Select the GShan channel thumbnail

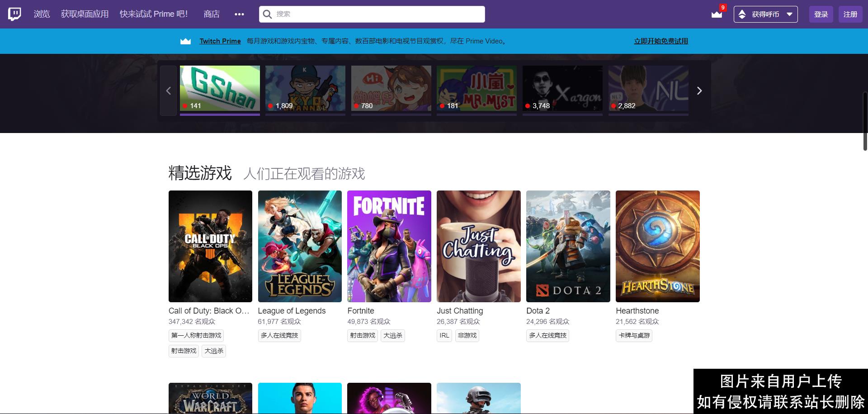pos(220,88)
